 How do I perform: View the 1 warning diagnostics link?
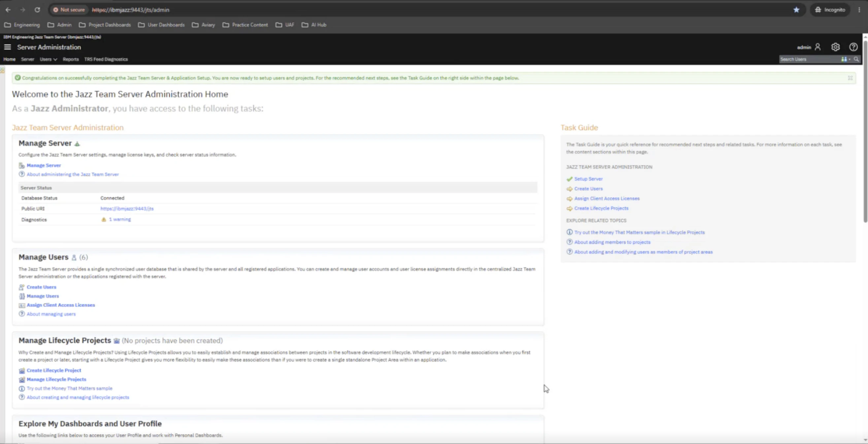tap(120, 219)
